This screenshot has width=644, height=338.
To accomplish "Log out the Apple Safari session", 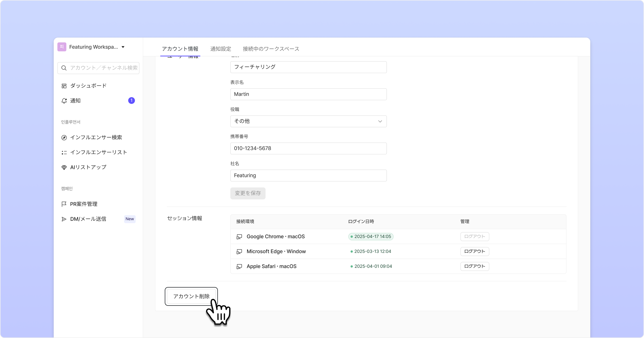I will point(474,266).
